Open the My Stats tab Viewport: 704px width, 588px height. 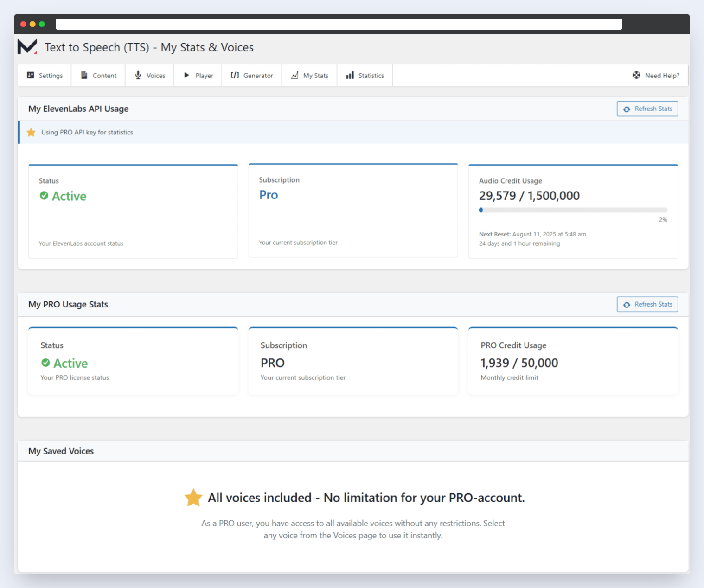(x=309, y=75)
